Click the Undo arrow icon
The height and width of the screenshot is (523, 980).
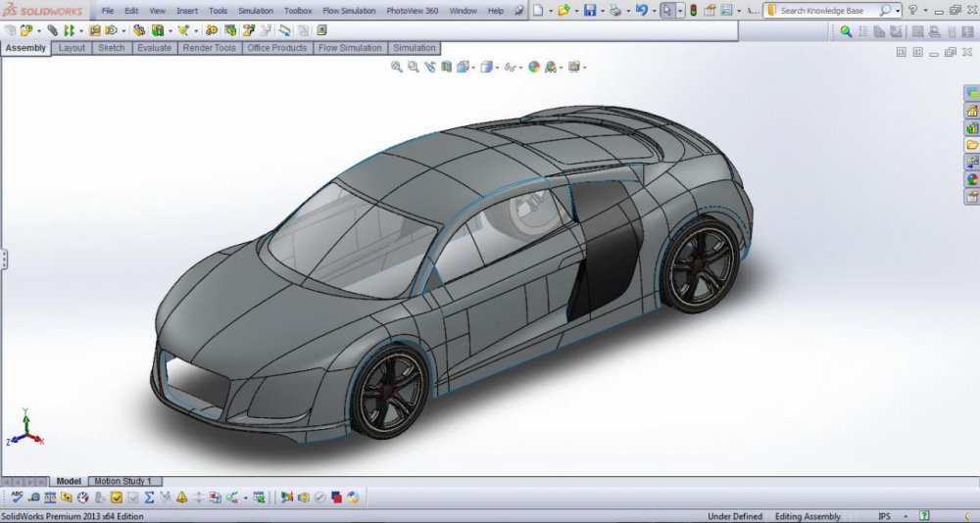point(640,11)
